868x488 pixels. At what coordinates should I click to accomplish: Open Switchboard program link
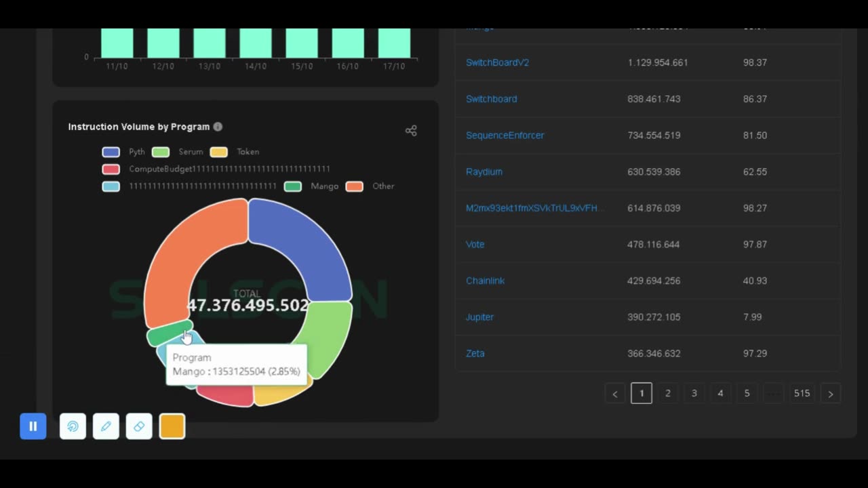pyautogui.click(x=491, y=99)
